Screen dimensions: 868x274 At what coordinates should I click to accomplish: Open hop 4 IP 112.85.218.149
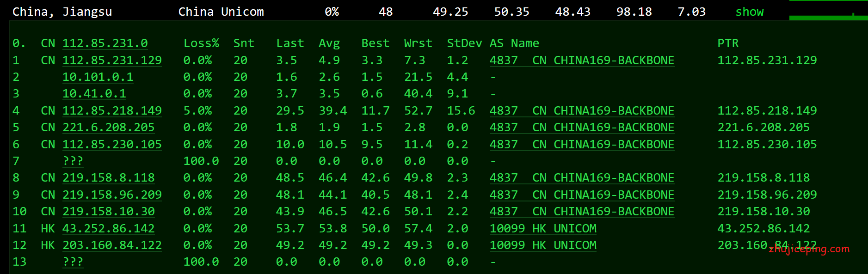[112, 110]
